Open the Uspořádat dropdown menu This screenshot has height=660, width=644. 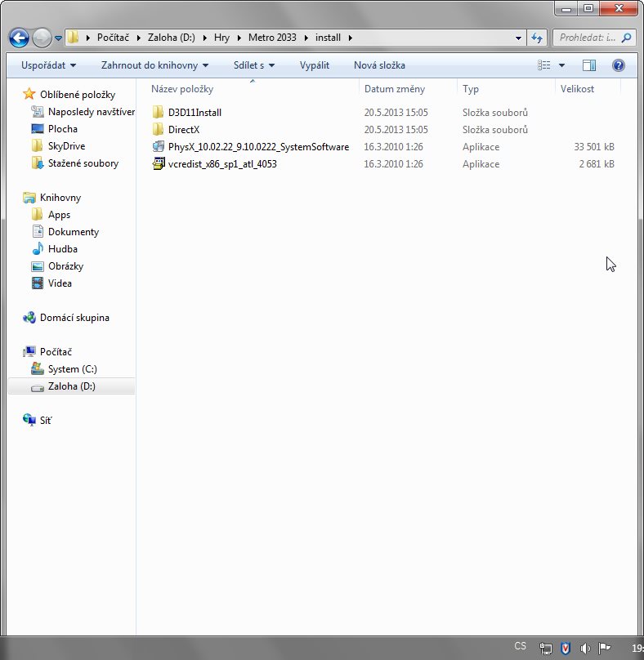click(48, 65)
